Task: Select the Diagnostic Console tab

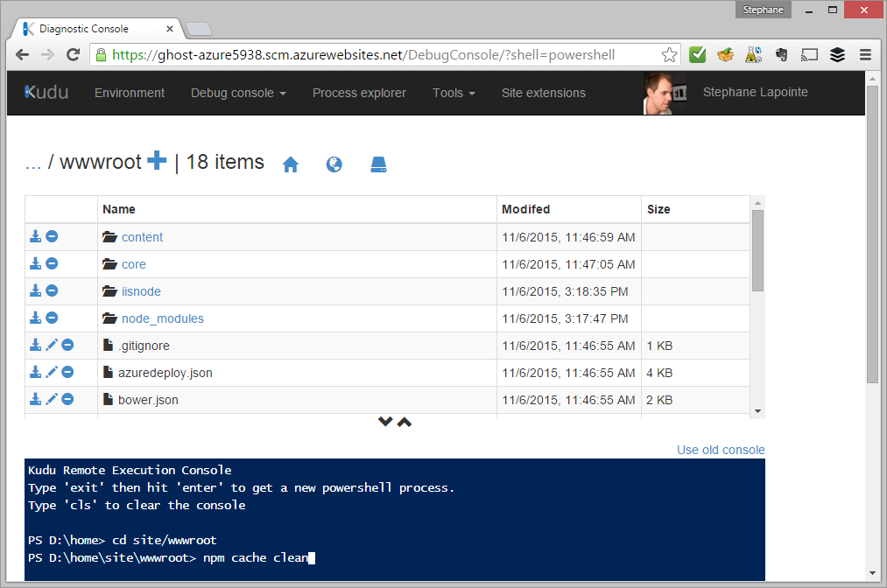Action: [x=96, y=28]
